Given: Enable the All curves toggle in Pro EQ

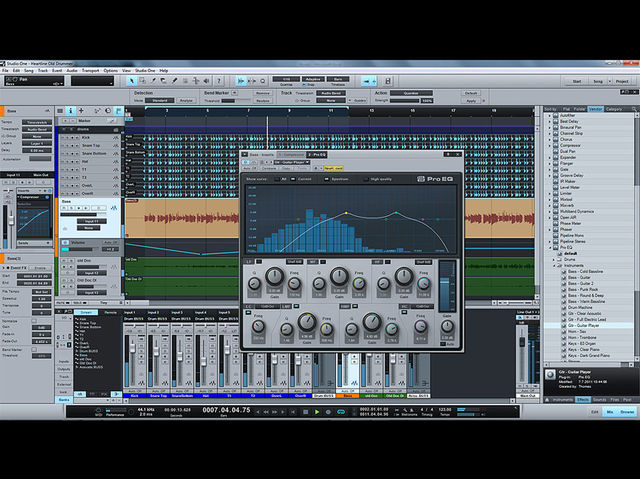Looking at the screenshot, I should pos(278,179).
